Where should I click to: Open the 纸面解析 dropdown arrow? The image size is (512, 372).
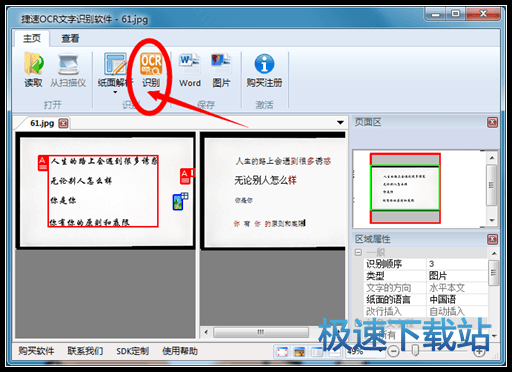[115, 92]
